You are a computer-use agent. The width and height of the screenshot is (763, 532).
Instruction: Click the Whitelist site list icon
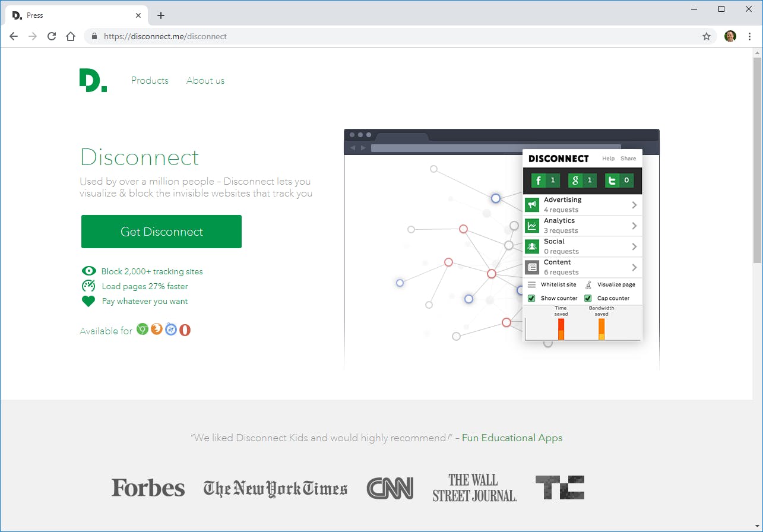pyautogui.click(x=531, y=285)
